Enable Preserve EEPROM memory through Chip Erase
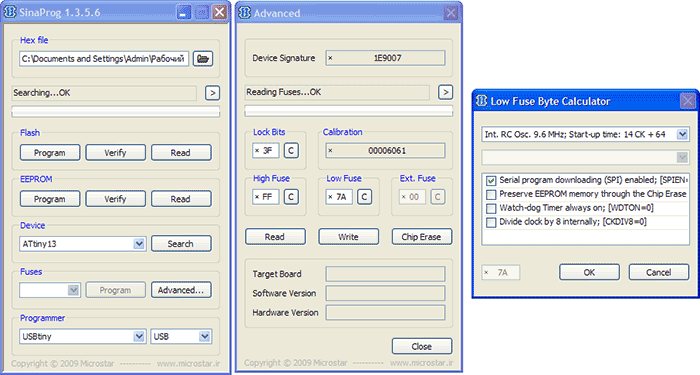Viewport: 700px width, 375px height. (491, 194)
